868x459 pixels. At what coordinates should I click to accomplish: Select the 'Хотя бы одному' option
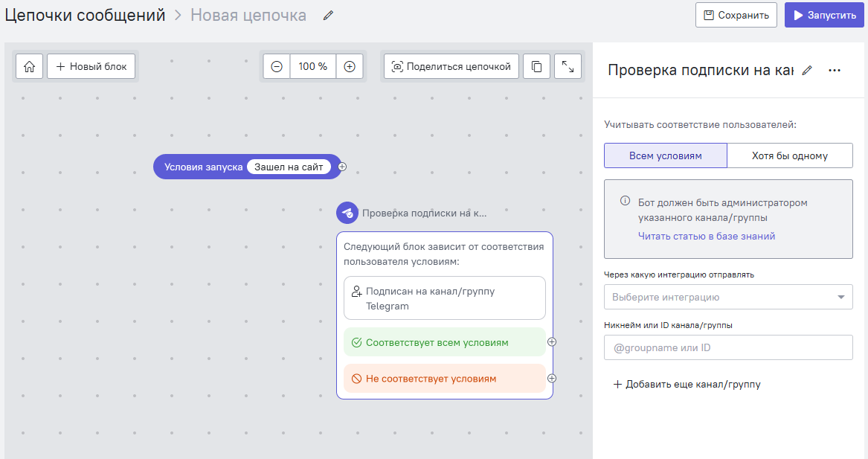click(x=790, y=155)
